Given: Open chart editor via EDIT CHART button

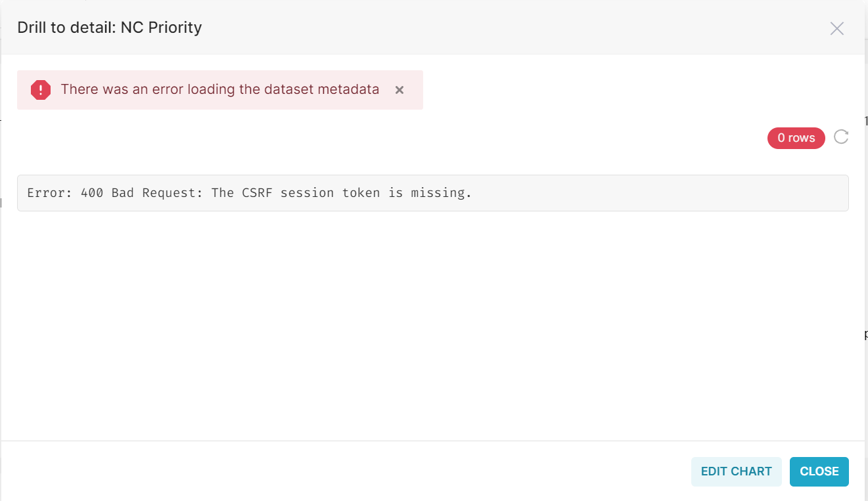Looking at the screenshot, I should [736, 471].
